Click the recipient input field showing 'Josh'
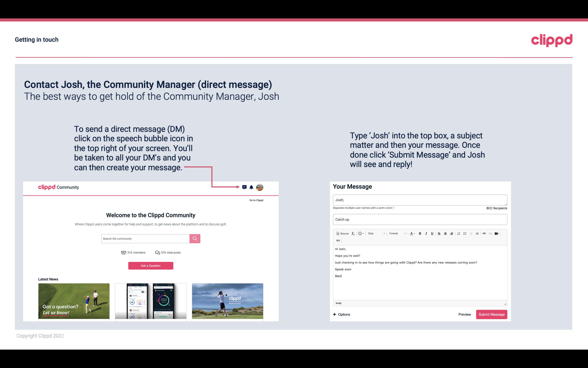 tap(419, 200)
